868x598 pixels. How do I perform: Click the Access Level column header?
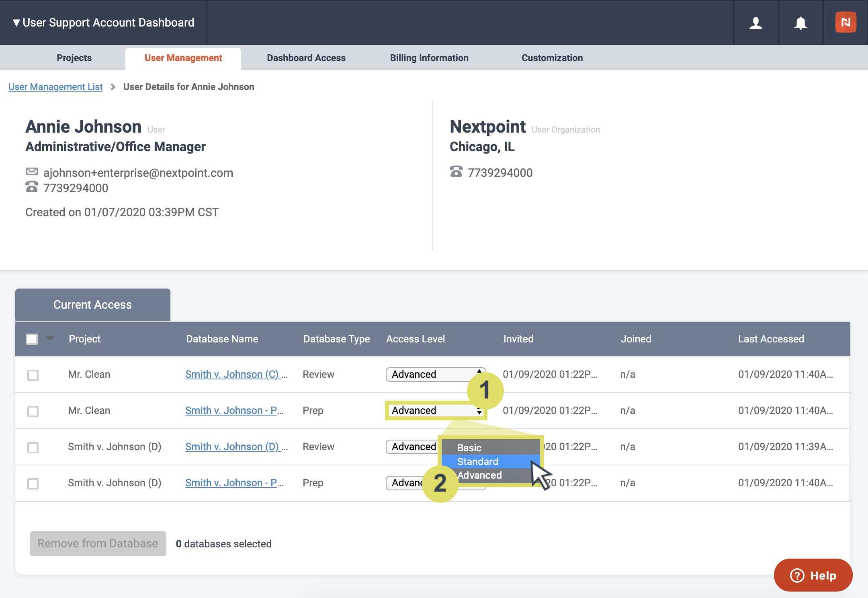(416, 339)
